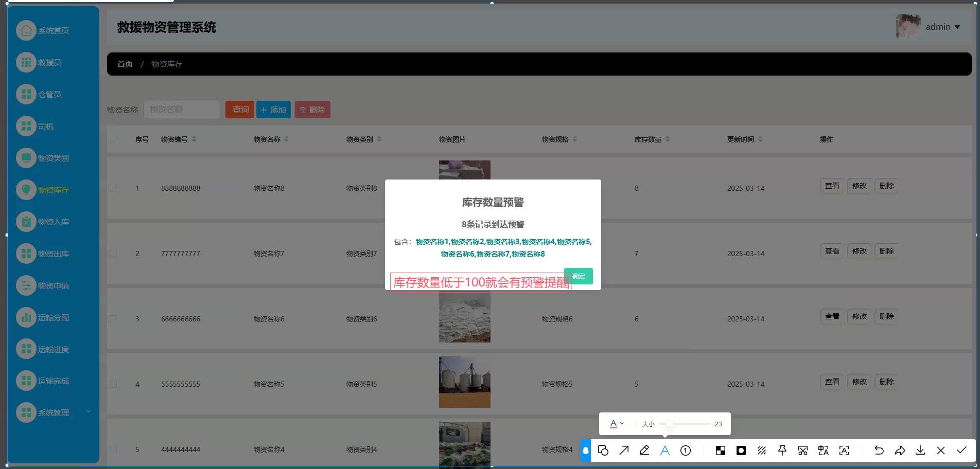Pin the screenshot to screen

pyautogui.click(x=782, y=450)
